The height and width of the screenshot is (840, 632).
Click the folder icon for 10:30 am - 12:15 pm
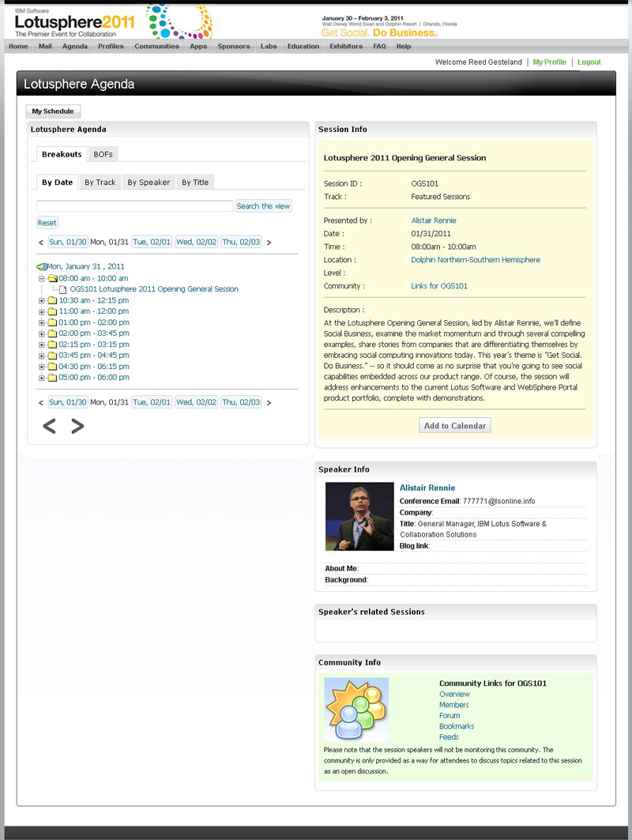click(x=52, y=300)
